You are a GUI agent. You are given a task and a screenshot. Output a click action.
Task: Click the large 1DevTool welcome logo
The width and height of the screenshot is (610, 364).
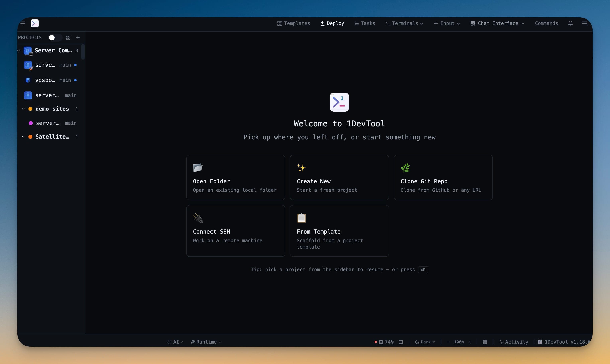[x=339, y=102]
